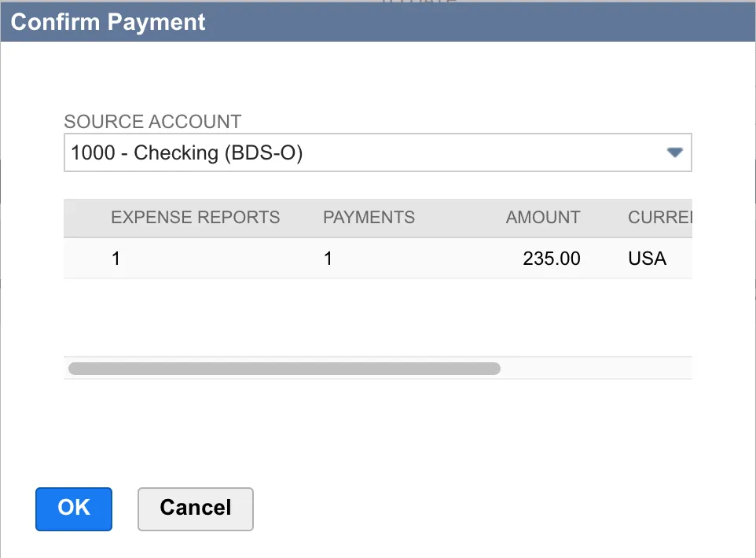
Task: Click the partially visible Currency column header
Action: point(659,217)
